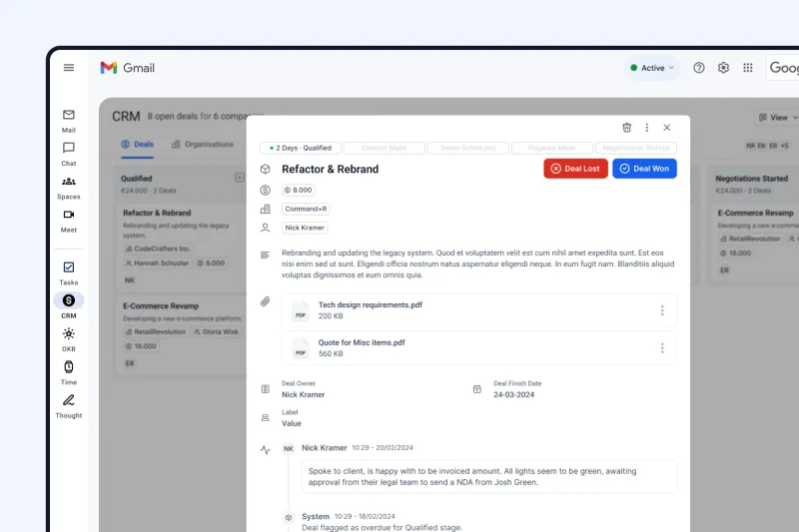The height and width of the screenshot is (532, 799).
Task: Select the 2 Days - Qualified stage
Action: pos(301,148)
